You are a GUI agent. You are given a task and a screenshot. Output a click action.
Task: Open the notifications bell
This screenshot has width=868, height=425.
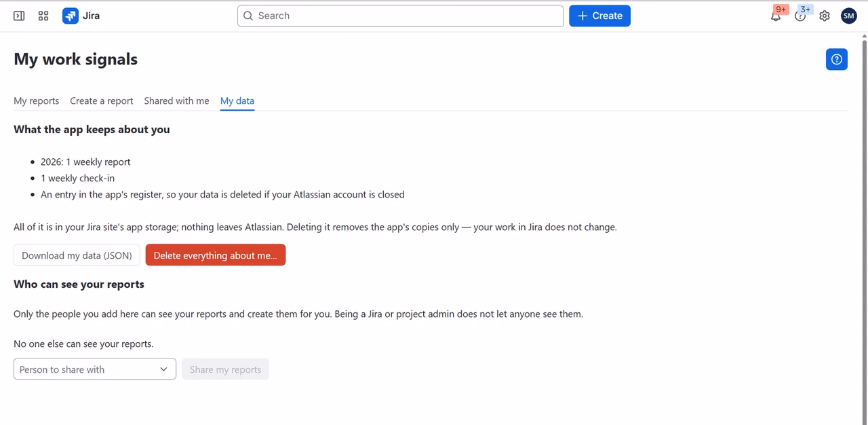(776, 16)
